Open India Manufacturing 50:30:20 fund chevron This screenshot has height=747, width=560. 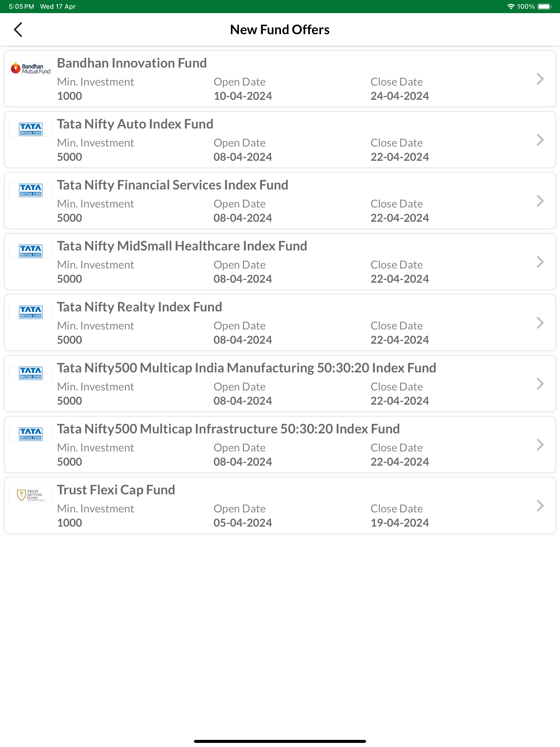click(x=540, y=384)
